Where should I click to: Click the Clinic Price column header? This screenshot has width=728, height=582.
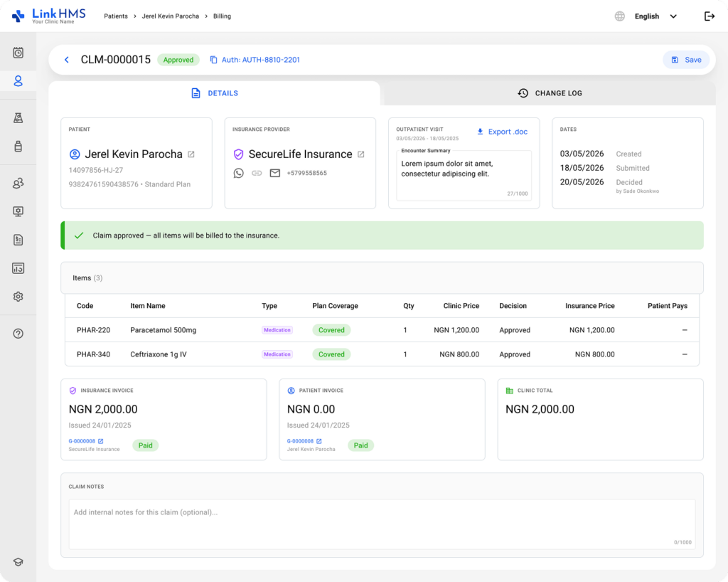[x=461, y=306]
